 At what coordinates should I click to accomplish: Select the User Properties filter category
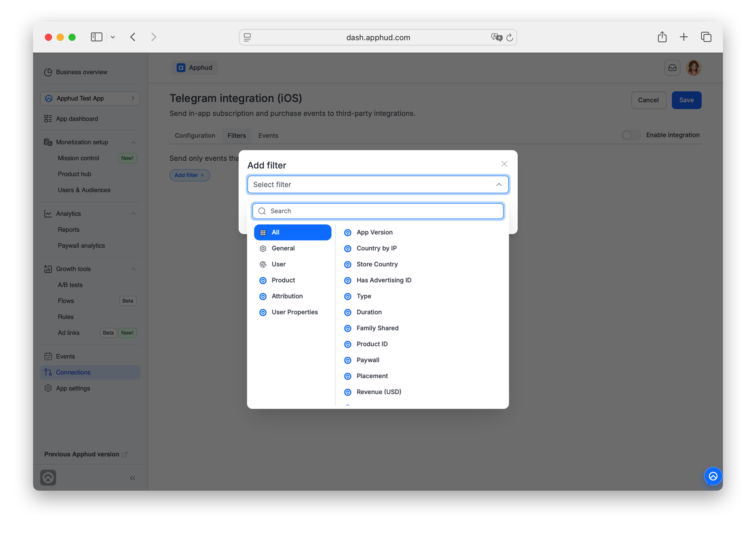[x=292, y=312]
